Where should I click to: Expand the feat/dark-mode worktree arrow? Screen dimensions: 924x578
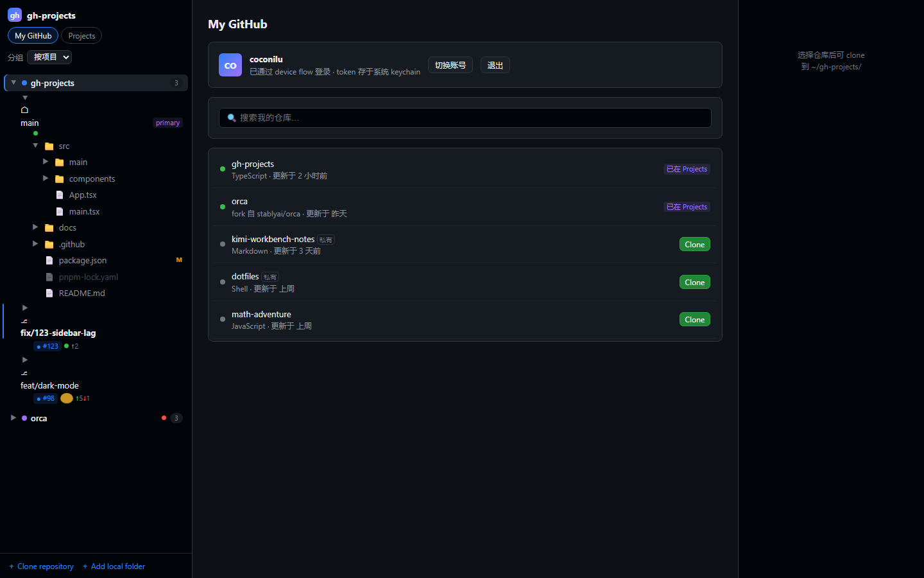[x=25, y=360]
